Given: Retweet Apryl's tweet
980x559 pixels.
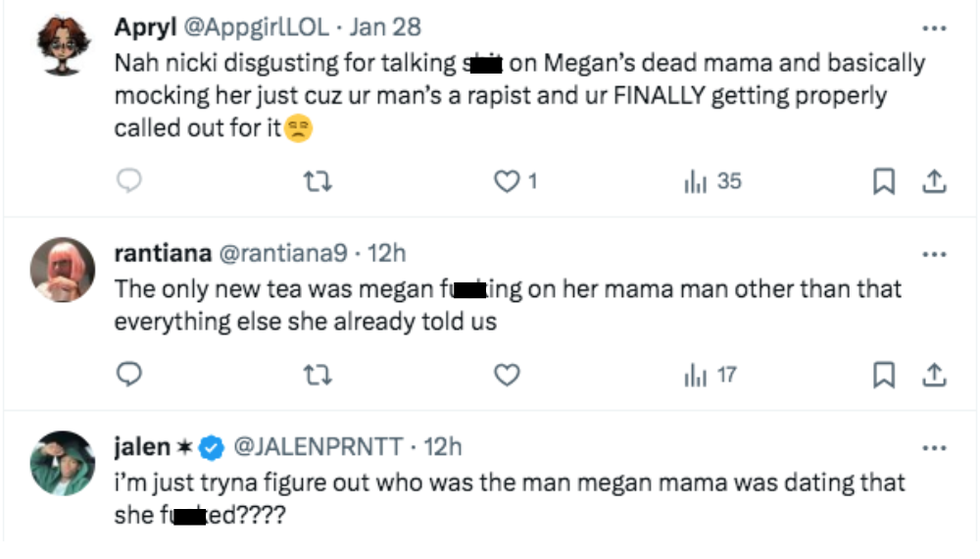Looking at the screenshot, I should tap(318, 181).
